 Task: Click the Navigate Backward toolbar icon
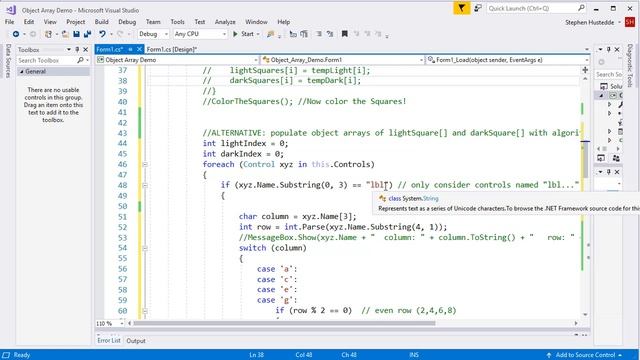tap(16, 34)
